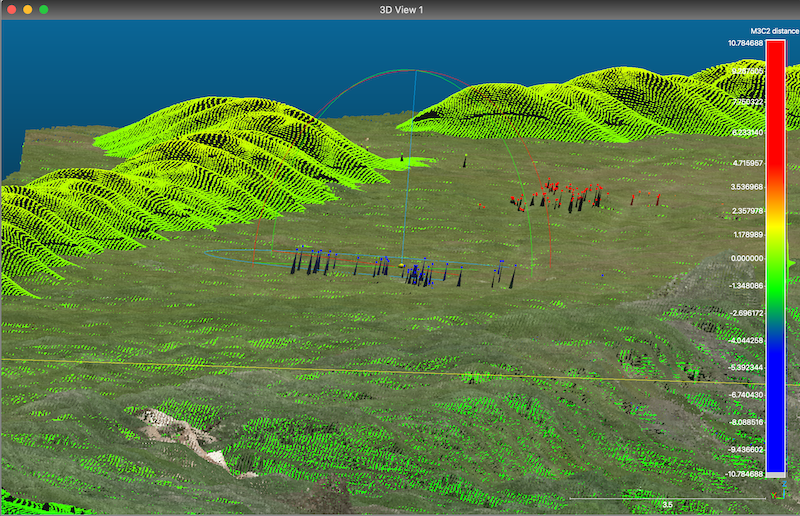Screen dimensions: 800x516
Task: Click the -8.088516 scale label
Action: [746, 422]
